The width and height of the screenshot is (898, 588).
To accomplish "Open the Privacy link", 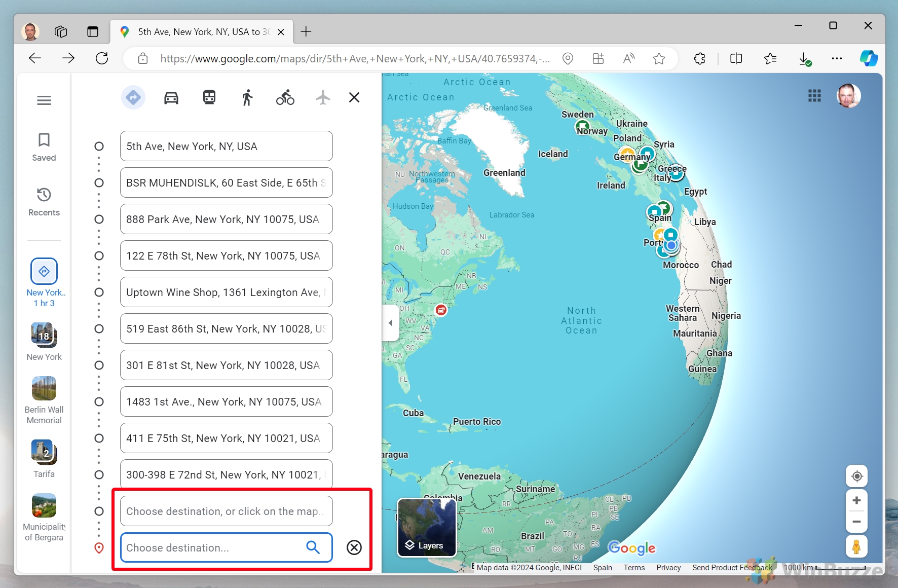I will click(668, 568).
